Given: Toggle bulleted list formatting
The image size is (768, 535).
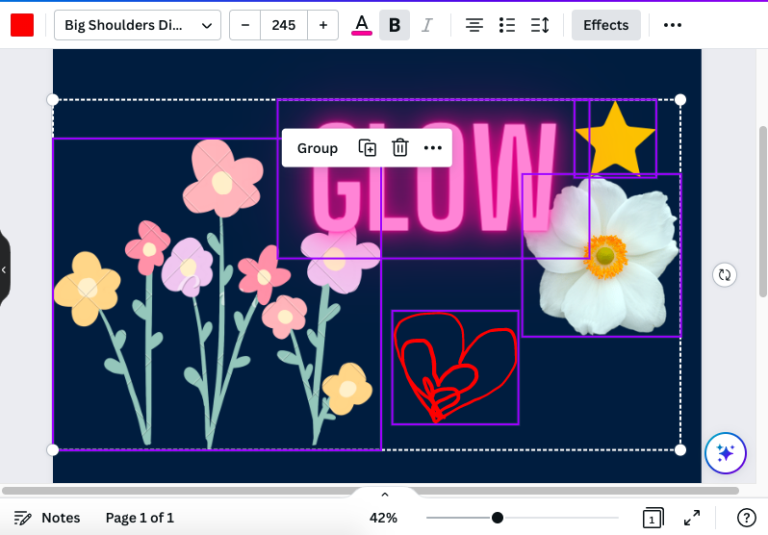Looking at the screenshot, I should pos(507,25).
